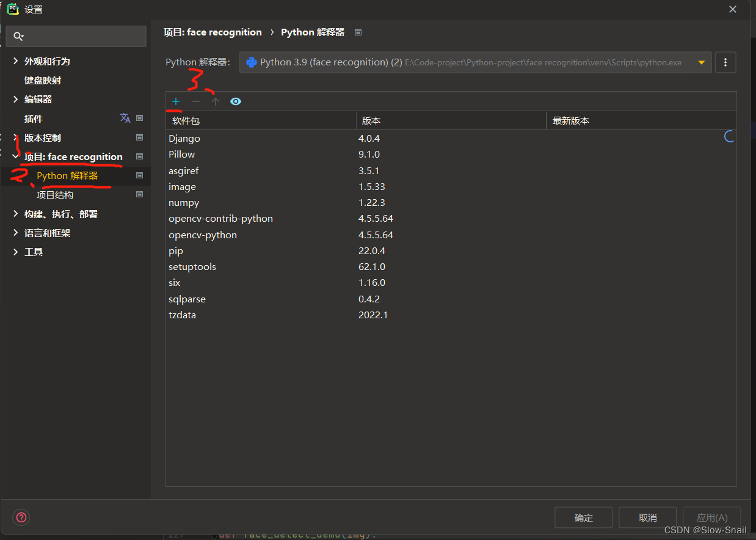
Task: Select the pip package row
Action: point(451,250)
